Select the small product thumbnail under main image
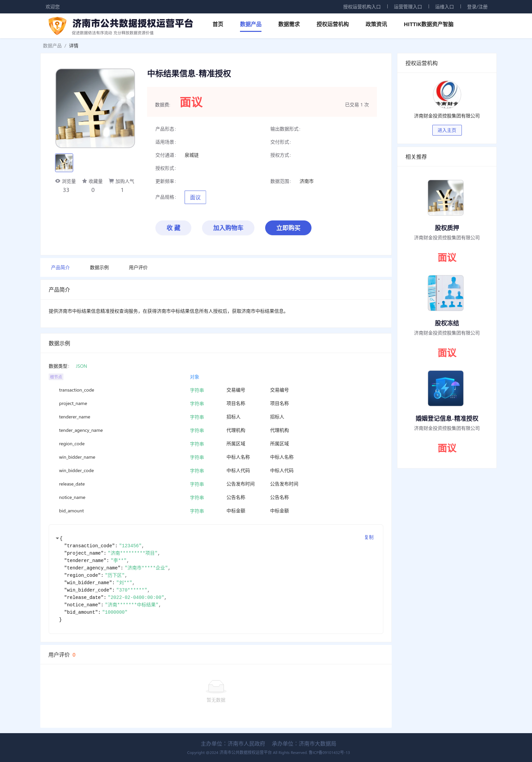532x762 pixels. click(x=64, y=163)
